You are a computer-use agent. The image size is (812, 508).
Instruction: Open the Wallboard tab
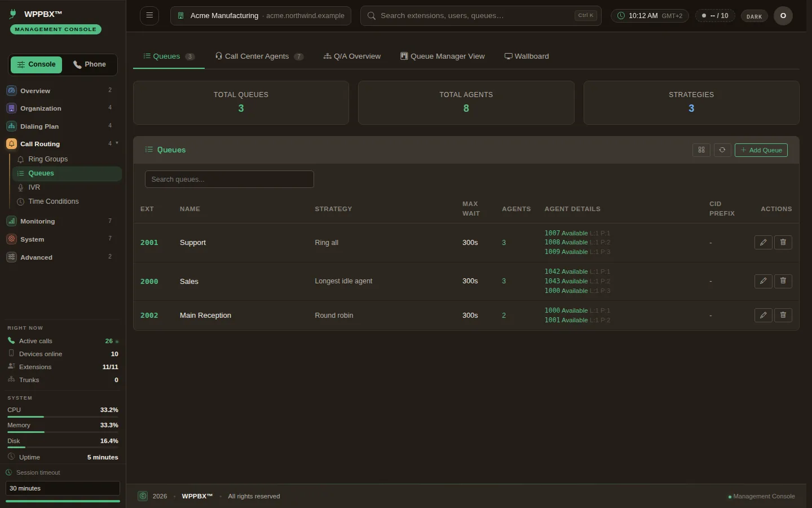click(x=527, y=56)
